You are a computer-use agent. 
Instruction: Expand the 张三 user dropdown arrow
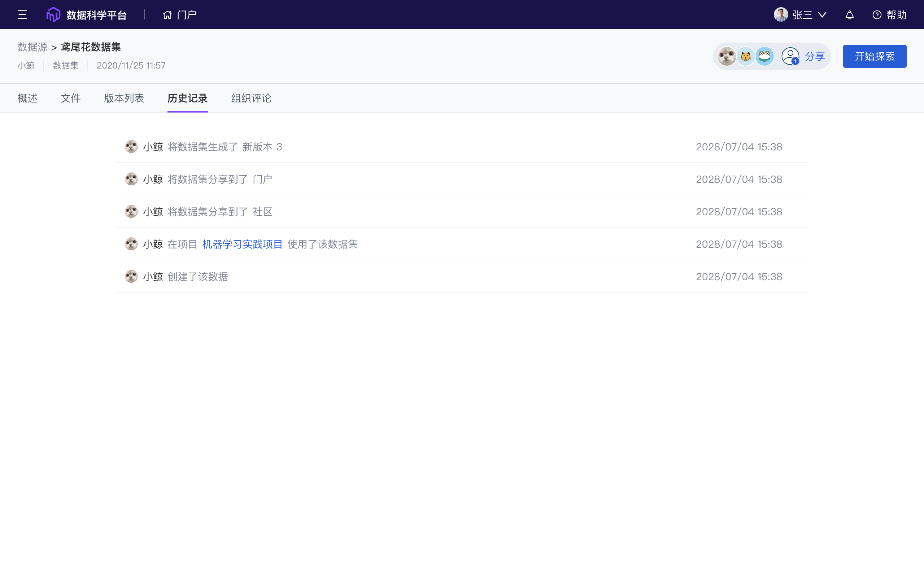coord(822,14)
